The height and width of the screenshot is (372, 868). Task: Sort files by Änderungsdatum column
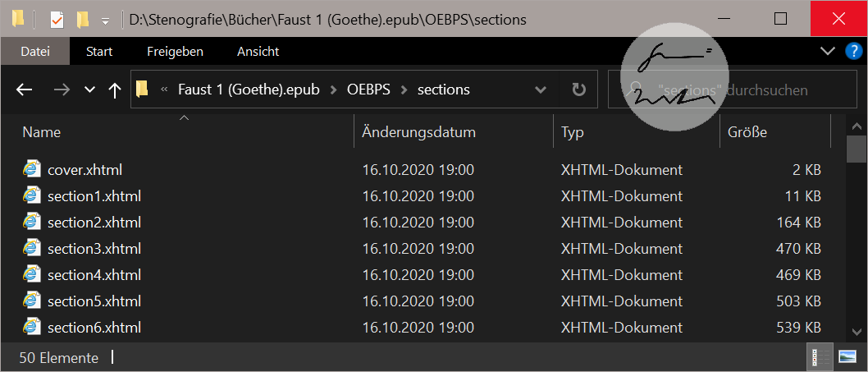coord(418,131)
